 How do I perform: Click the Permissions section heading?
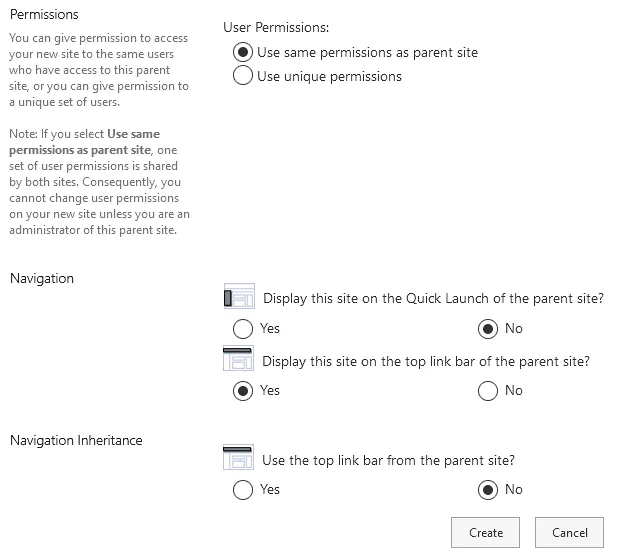pos(43,15)
